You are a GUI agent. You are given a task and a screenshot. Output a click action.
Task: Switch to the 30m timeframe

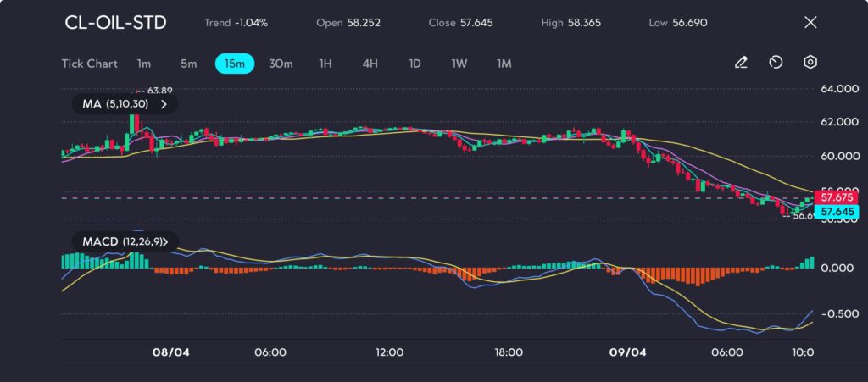pyautogui.click(x=281, y=64)
